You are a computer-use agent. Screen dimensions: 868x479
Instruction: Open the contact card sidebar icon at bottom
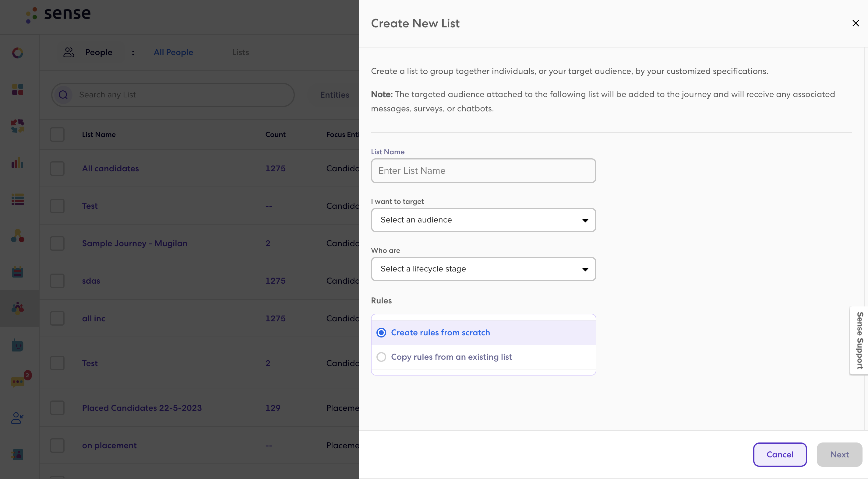(x=18, y=454)
